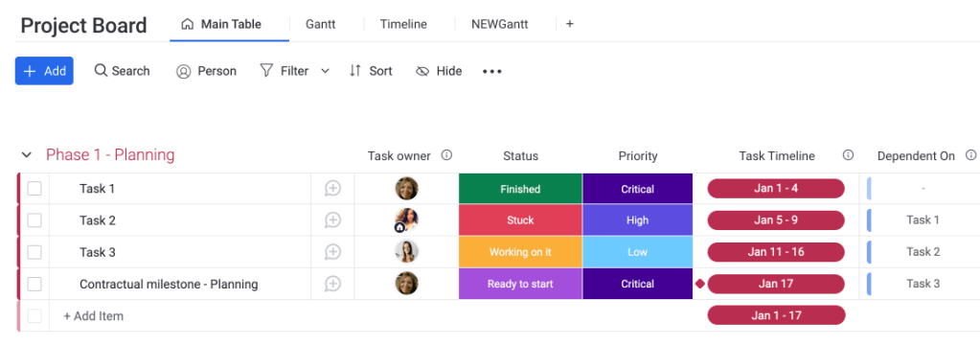Click the Dependent On info icon

(970, 155)
